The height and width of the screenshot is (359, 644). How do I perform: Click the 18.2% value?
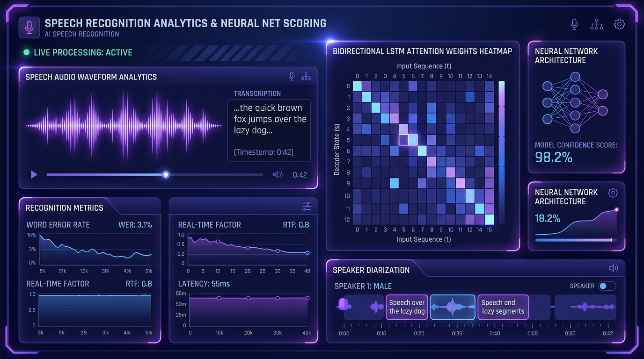coord(548,218)
